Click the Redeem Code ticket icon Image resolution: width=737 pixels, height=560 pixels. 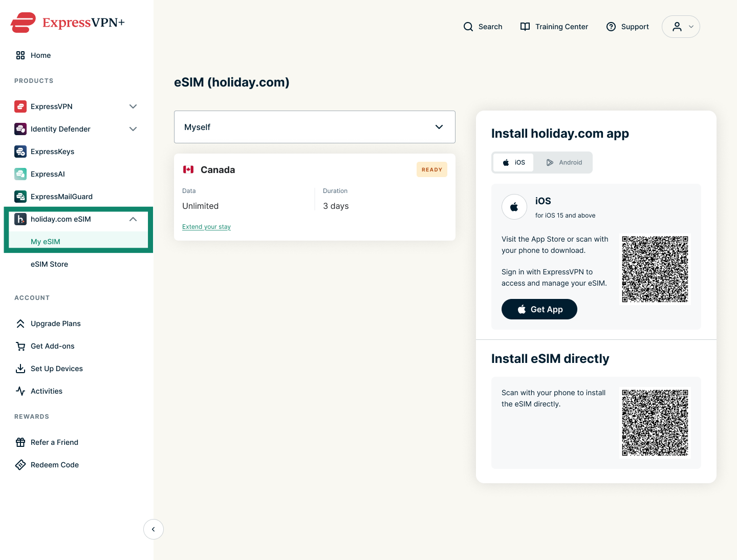(20, 465)
